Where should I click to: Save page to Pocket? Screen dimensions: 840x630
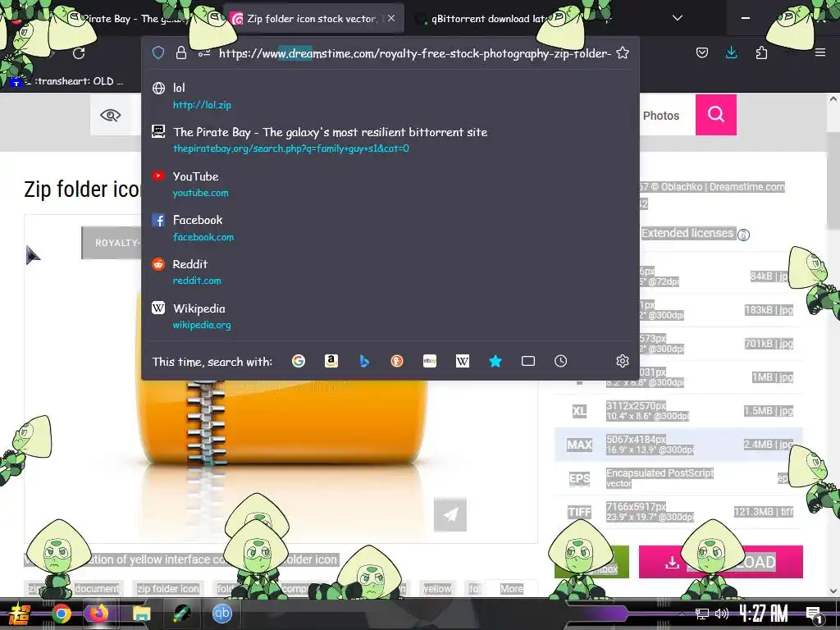(x=702, y=52)
